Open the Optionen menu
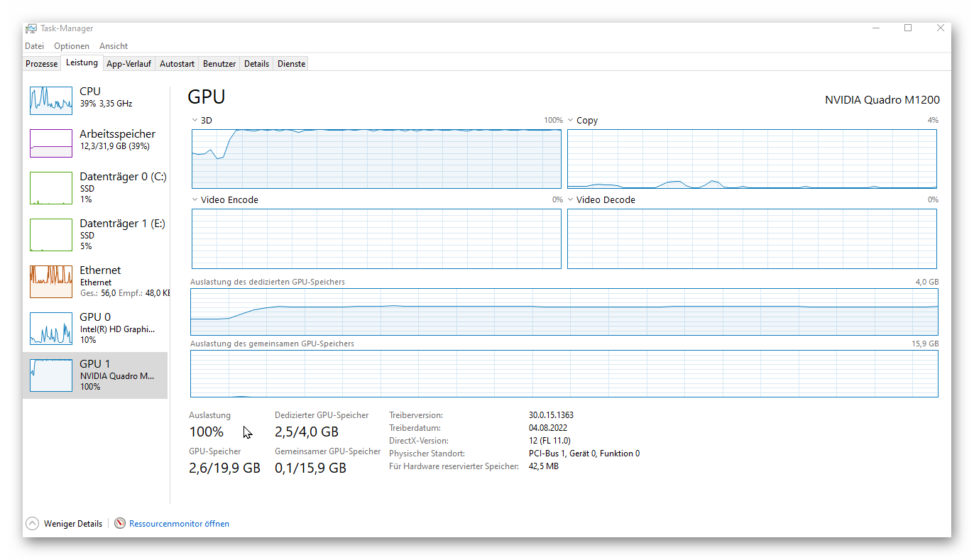This screenshot has width=974, height=560. pyautogui.click(x=71, y=46)
